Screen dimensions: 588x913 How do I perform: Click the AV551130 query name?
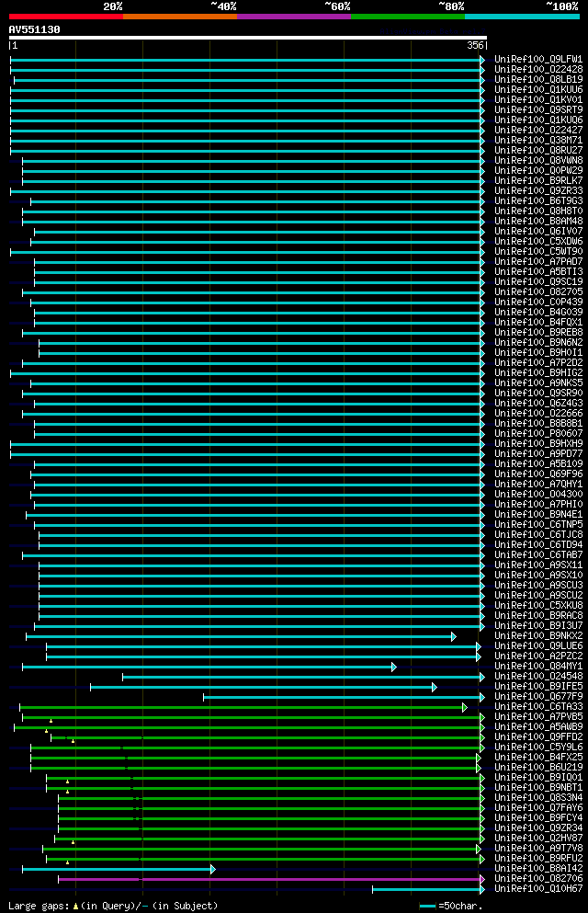pos(34,29)
